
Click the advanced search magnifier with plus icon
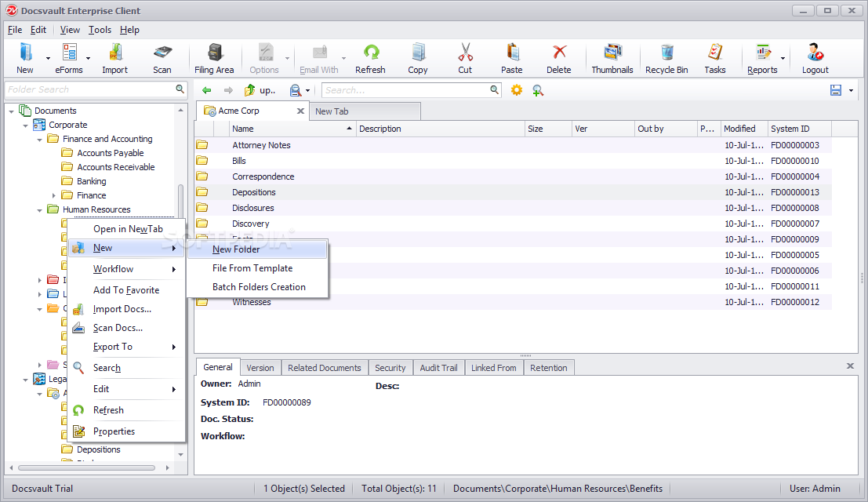tap(538, 90)
